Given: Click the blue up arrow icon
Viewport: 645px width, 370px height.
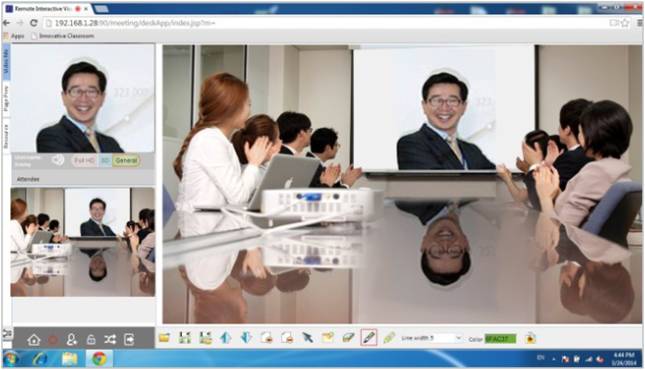Looking at the screenshot, I should (225, 338).
